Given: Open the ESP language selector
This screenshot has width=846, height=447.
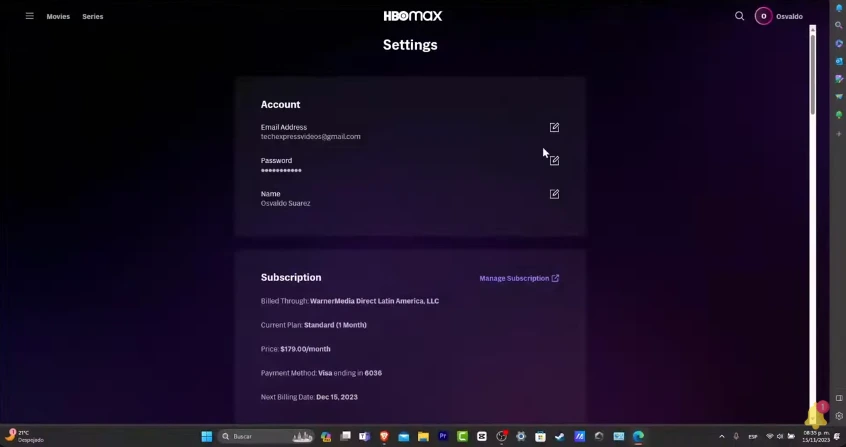Looking at the screenshot, I should point(753,436).
